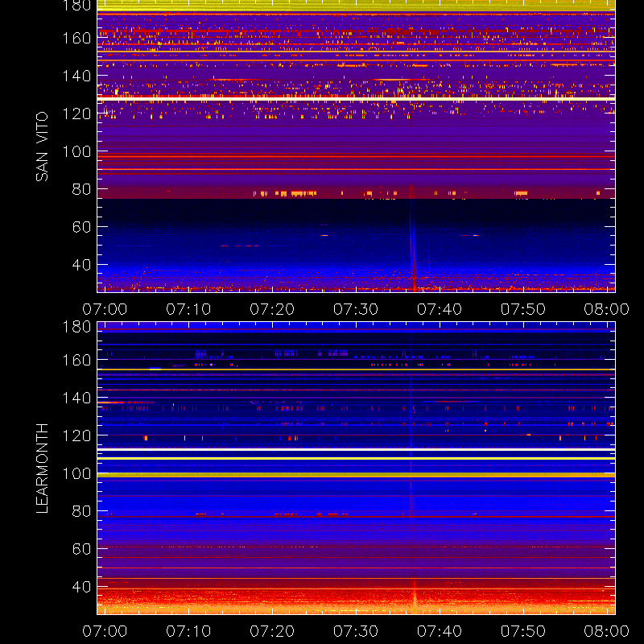The image size is (644, 644).
Task: Choose the 100 frequency label on Learmonth axis
Action: point(76,473)
